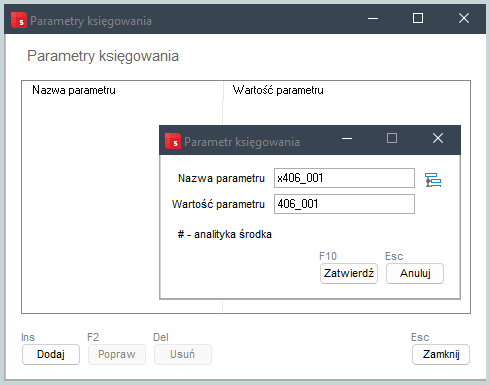Confirm with the Zatwierdź button
The height and width of the screenshot is (385, 490).
[349, 273]
